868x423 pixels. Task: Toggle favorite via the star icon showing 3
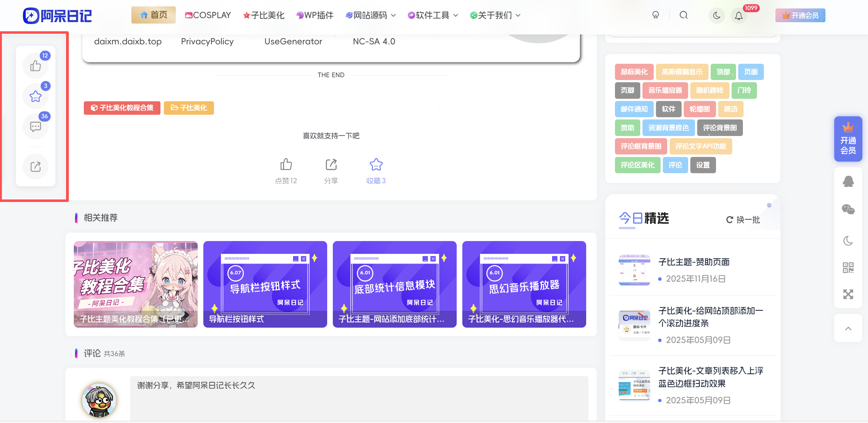pyautogui.click(x=35, y=96)
